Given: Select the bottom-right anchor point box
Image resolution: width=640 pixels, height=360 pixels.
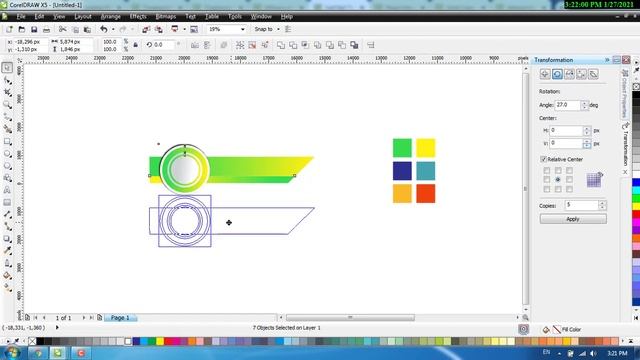Looking at the screenshot, I should (x=569, y=189).
